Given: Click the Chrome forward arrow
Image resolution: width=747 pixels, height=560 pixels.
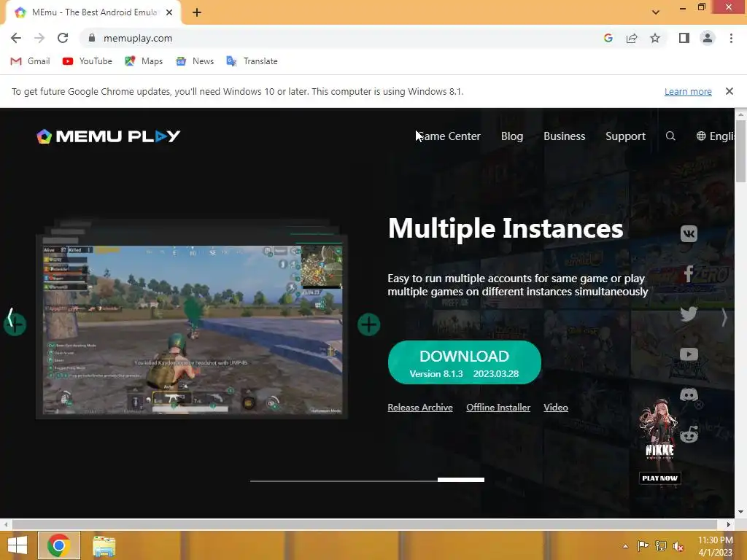Looking at the screenshot, I should 39,38.
